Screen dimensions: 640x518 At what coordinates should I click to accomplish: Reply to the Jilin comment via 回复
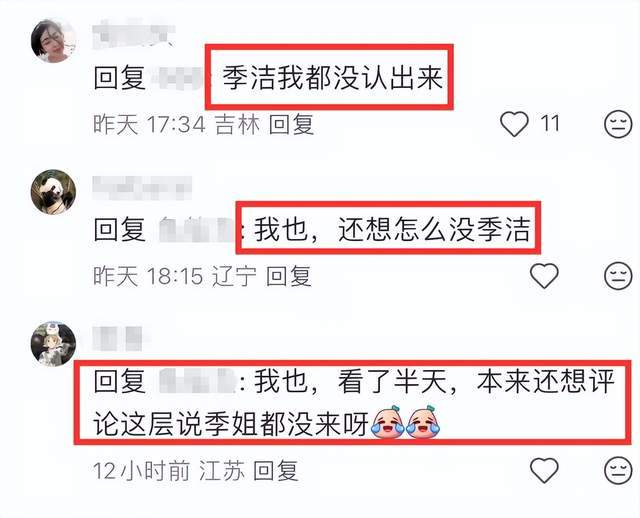(x=291, y=124)
